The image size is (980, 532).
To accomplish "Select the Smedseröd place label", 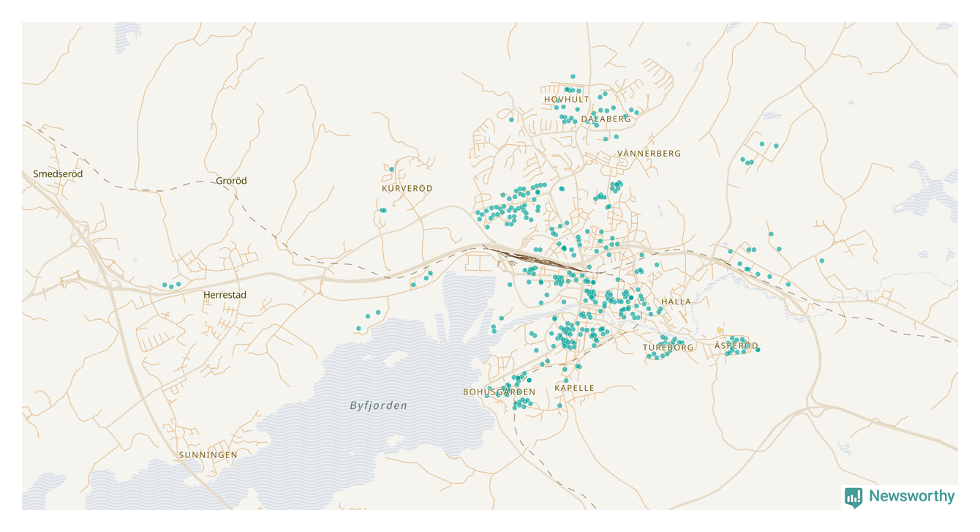I will point(58,174).
